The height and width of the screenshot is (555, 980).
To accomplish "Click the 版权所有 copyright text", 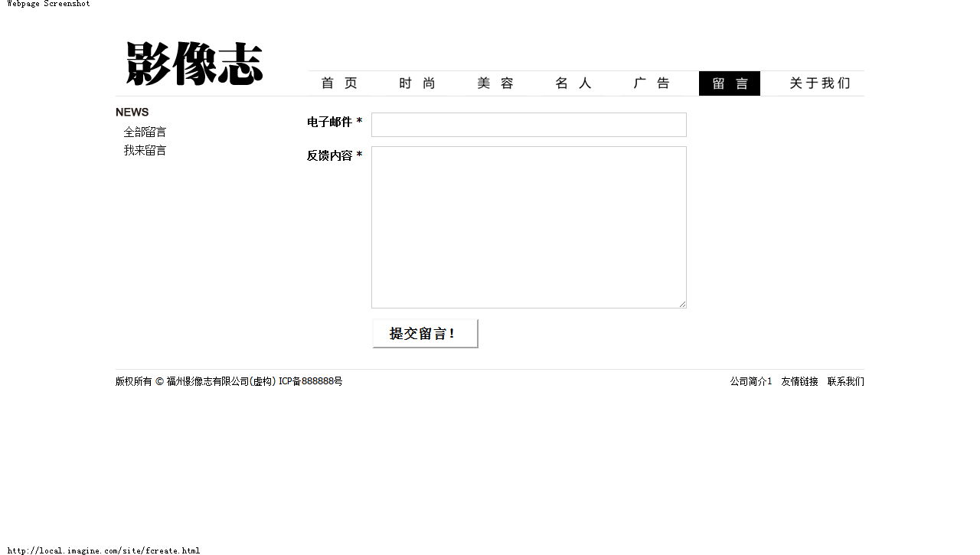I will coord(229,381).
